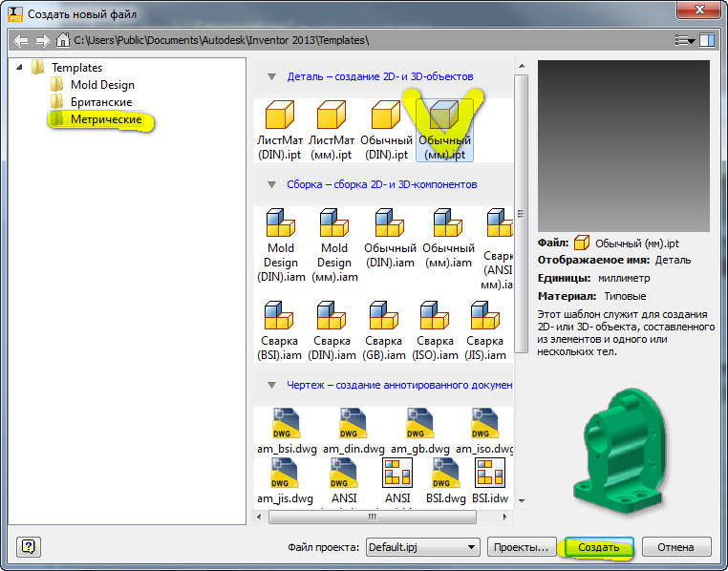Click the Сборка section heading link
Viewport: 728px width, 571px height.
pyautogui.click(x=382, y=184)
